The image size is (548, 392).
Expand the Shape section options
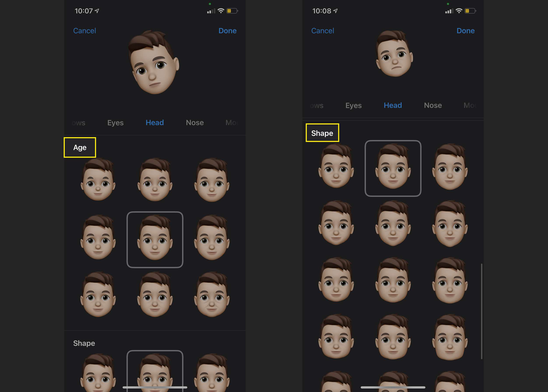pos(83,343)
